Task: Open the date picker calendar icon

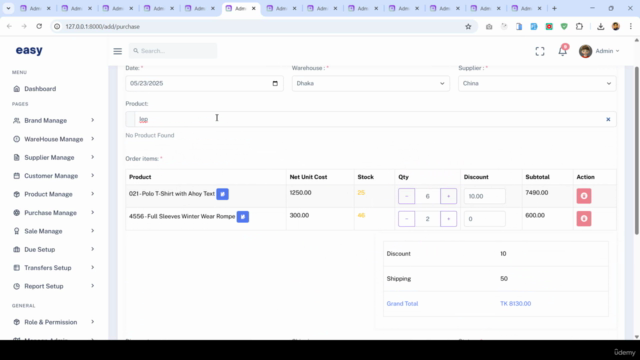Action: pos(275,83)
